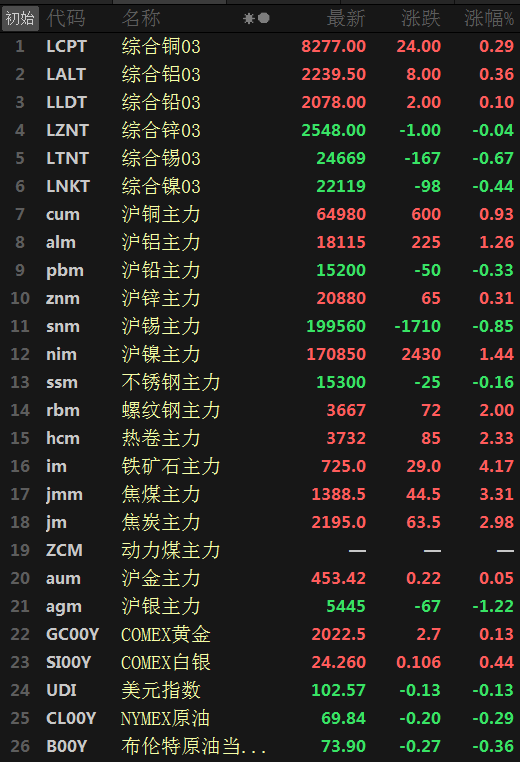Select the agm code cell
The height and width of the screenshot is (762, 520).
[x=64, y=607]
